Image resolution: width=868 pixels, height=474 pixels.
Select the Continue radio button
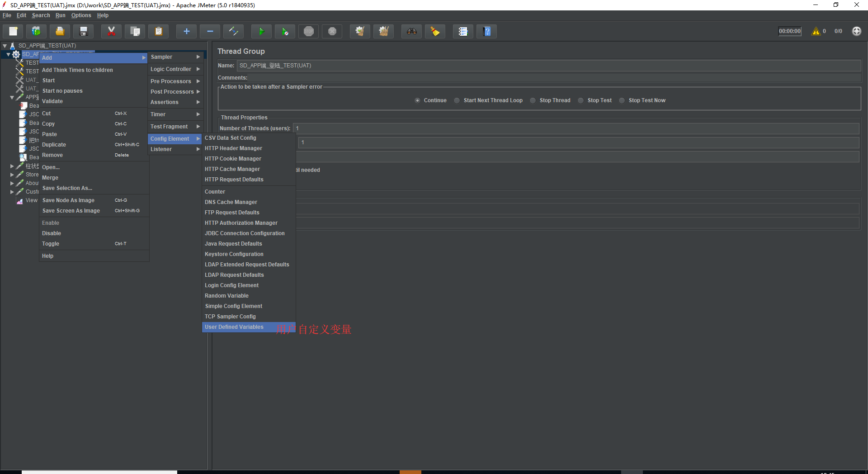pyautogui.click(x=417, y=100)
